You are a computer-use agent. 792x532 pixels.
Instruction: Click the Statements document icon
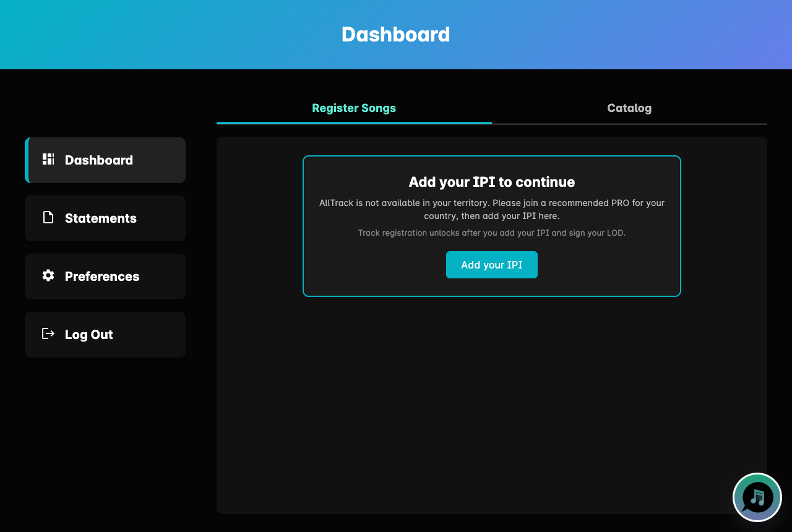[x=48, y=217]
